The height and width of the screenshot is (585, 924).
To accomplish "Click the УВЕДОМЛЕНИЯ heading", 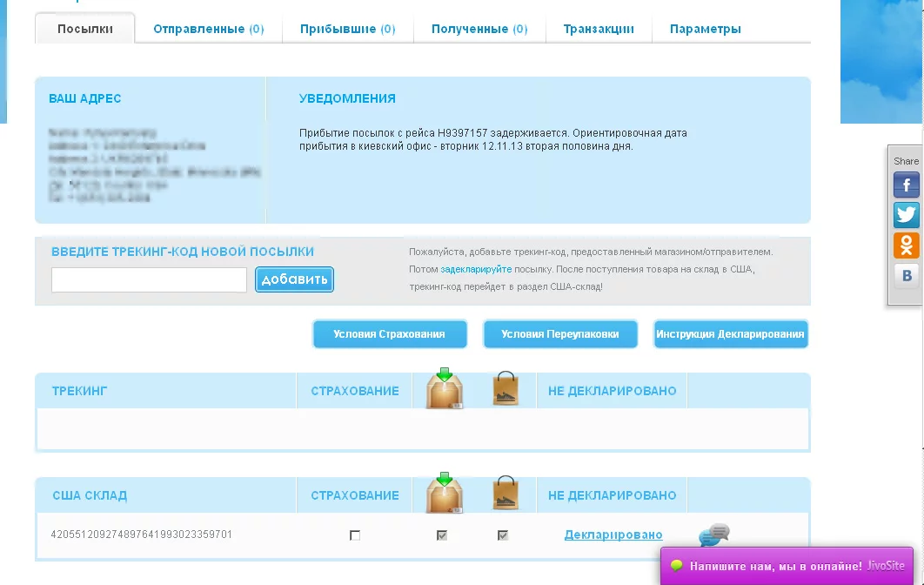I will 347,98.
